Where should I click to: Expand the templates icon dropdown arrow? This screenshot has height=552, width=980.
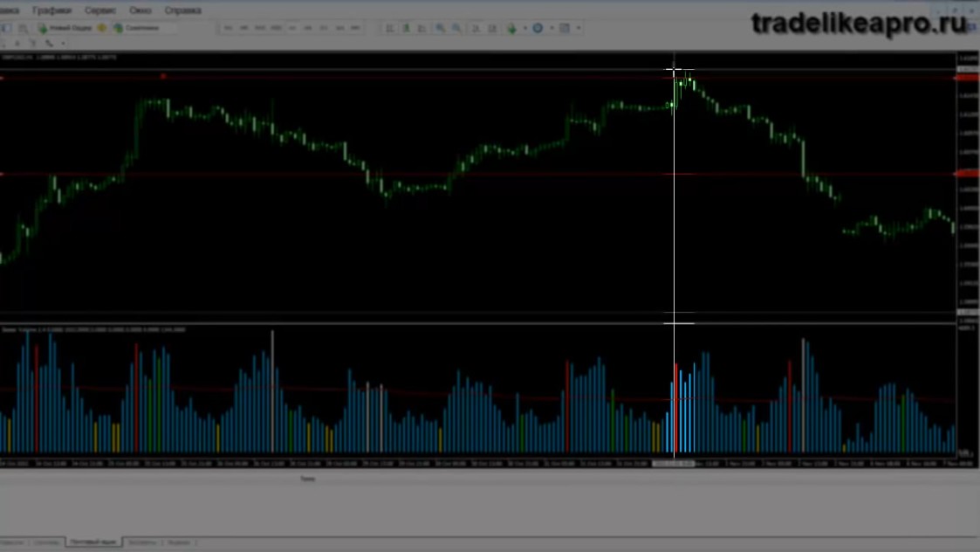coord(578,28)
